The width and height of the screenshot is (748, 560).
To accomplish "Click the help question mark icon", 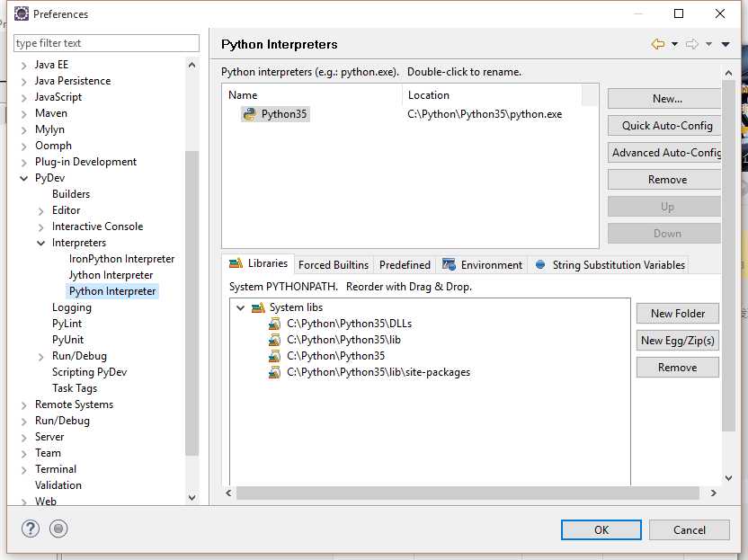I will pyautogui.click(x=30, y=529).
